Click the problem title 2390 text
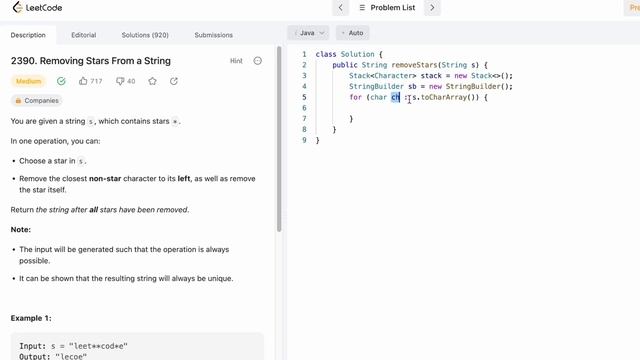 [91, 61]
